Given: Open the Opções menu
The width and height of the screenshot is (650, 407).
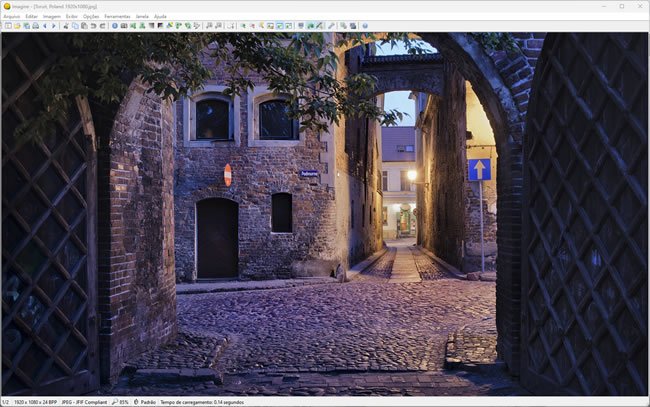Looking at the screenshot, I should [91, 16].
